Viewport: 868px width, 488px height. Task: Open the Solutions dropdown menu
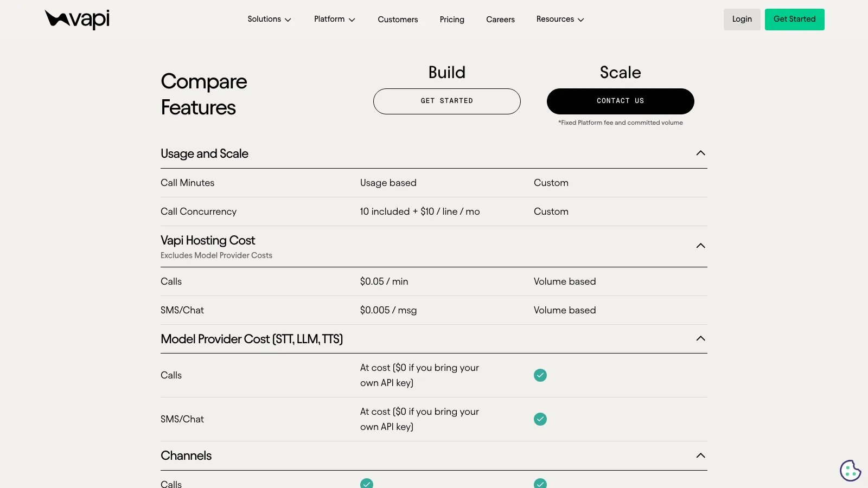(x=270, y=20)
